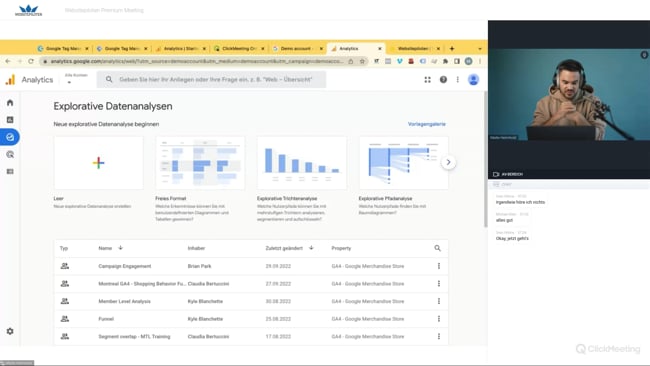Open Segment overlap - MTL Training exploration

point(134,337)
